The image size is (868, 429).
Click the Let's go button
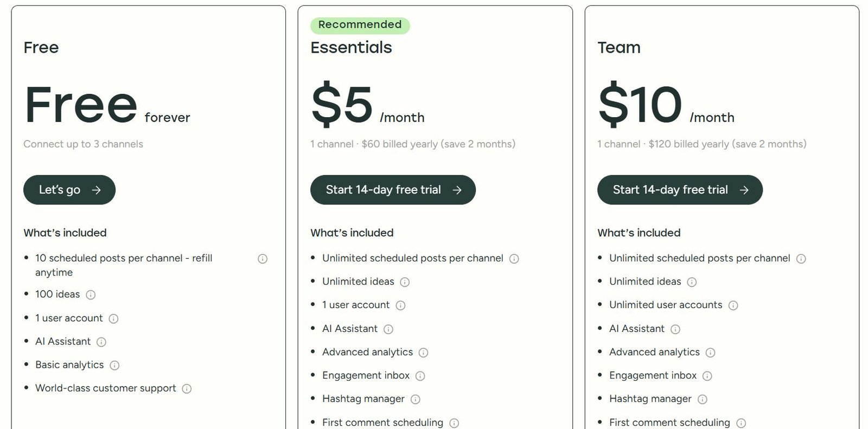coord(69,190)
